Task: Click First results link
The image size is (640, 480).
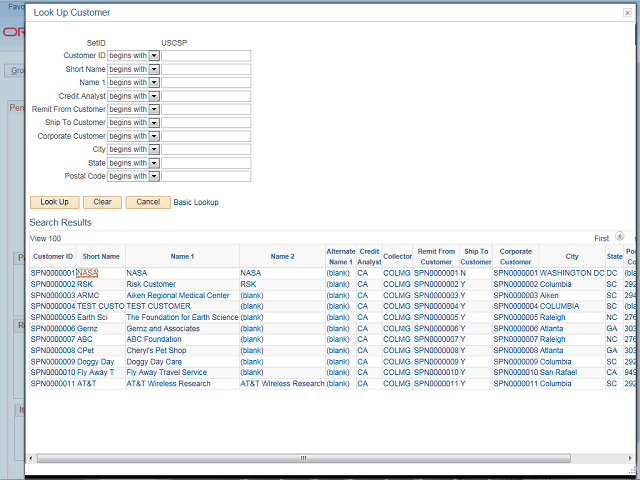Action: coord(601,239)
